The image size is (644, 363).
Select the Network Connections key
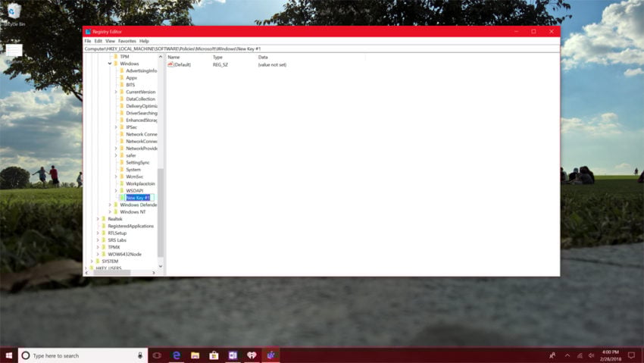tap(141, 134)
